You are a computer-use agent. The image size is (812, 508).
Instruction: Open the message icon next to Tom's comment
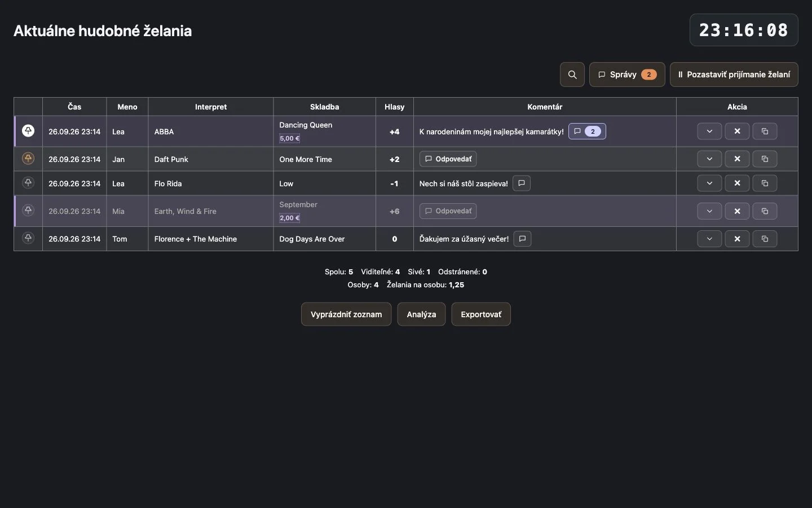pos(522,239)
